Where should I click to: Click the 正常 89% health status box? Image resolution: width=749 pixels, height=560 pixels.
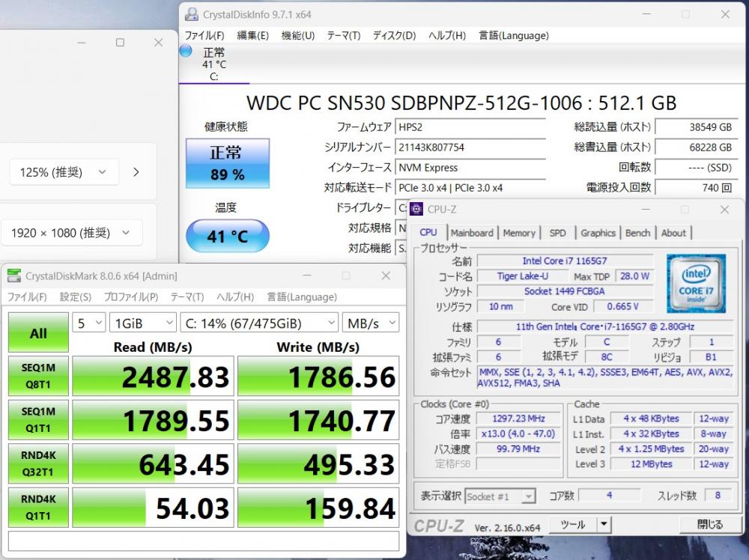pos(226,163)
